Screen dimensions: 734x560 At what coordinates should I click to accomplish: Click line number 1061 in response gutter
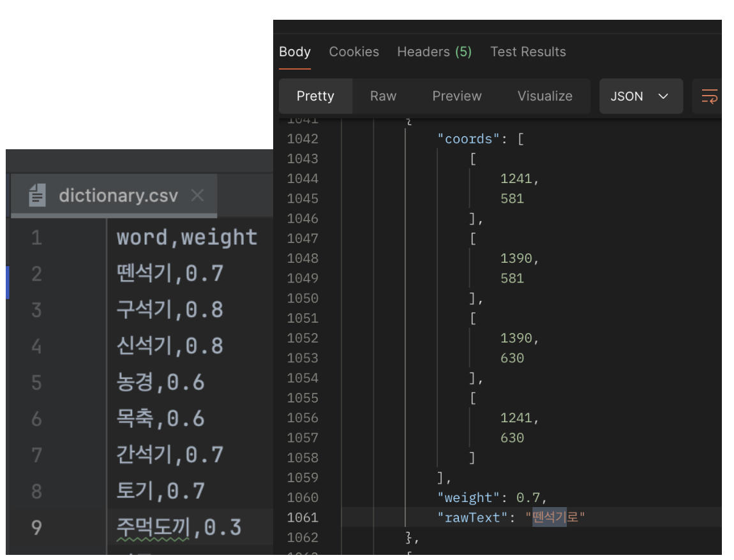point(303,517)
